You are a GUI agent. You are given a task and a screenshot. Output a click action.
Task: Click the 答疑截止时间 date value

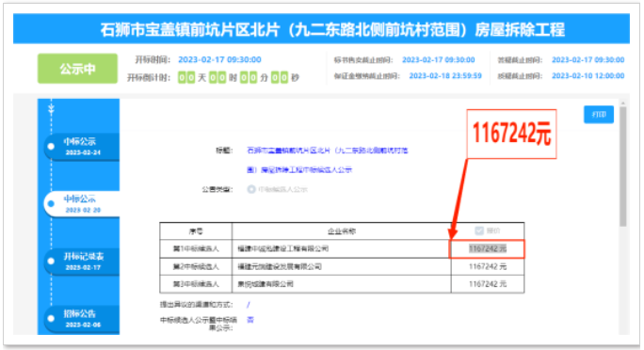588,60
